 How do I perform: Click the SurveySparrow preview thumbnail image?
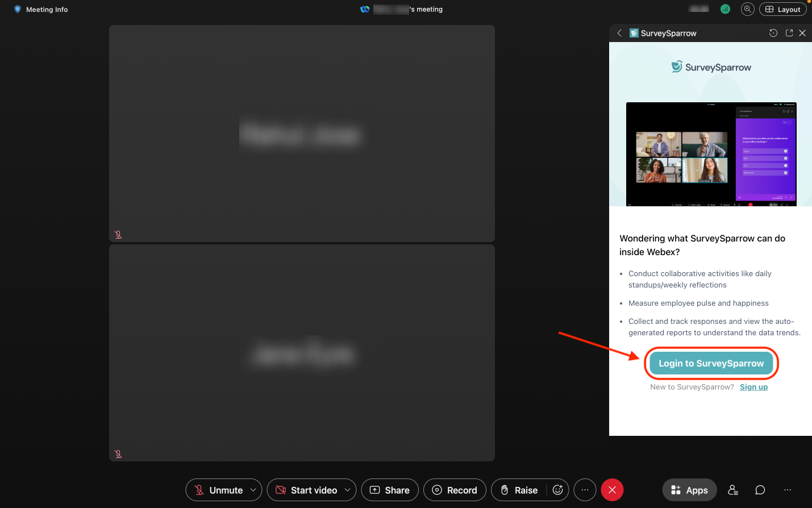click(x=711, y=154)
